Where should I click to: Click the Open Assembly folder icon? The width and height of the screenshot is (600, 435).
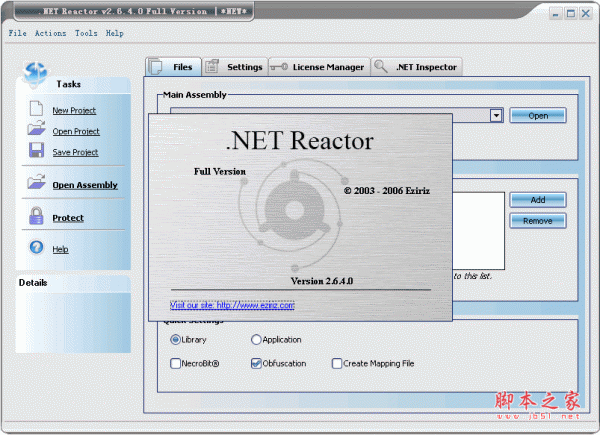[x=36, y=182]
